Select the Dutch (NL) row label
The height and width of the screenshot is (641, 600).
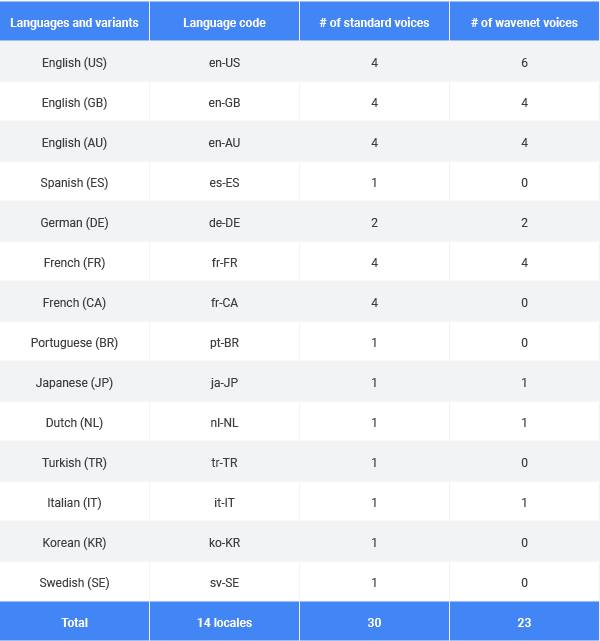[74, 422]
